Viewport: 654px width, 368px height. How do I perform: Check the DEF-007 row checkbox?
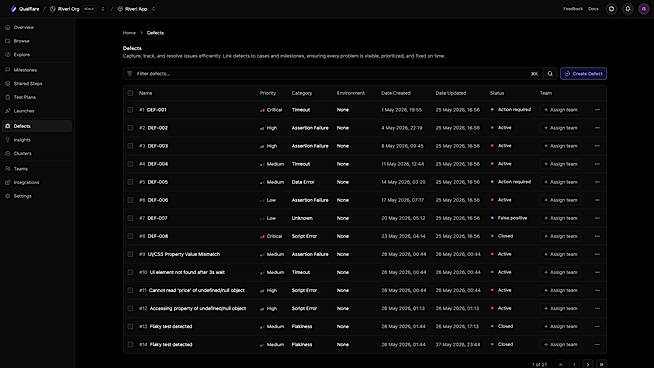pos(130,218)
